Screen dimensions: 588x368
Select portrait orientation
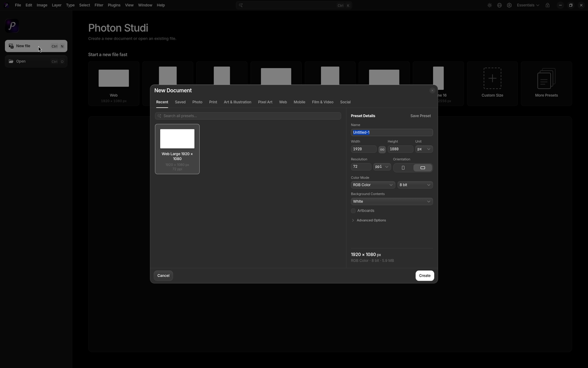(403, 168)
